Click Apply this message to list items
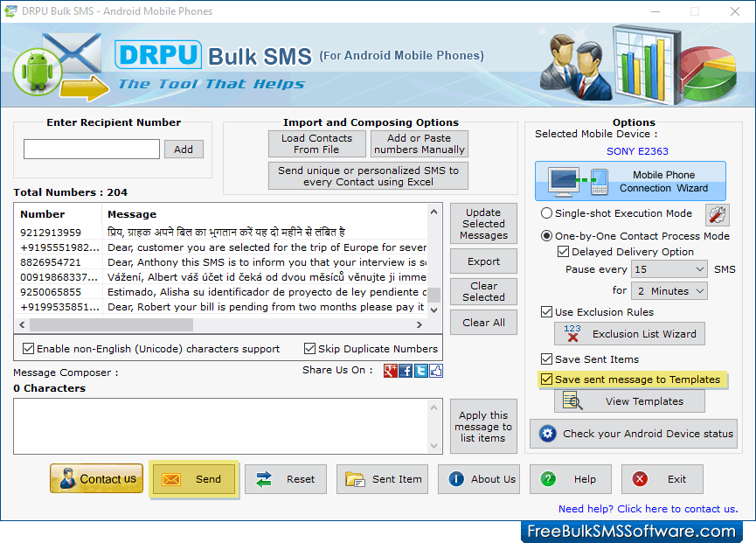756x543 pixels. tap(483, 427)
